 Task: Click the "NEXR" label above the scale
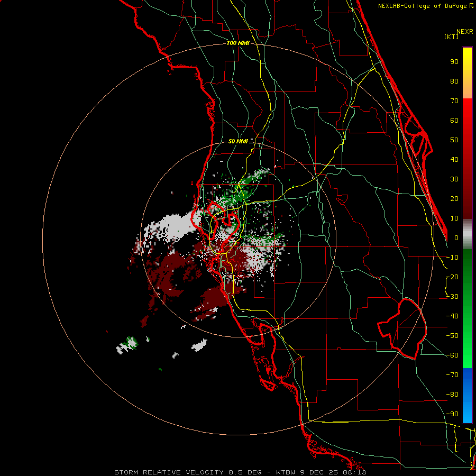click(465, 32)
